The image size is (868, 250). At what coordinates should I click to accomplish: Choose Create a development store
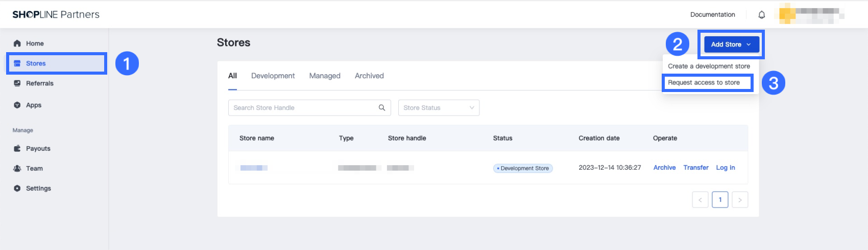click(x=709, y=66)
